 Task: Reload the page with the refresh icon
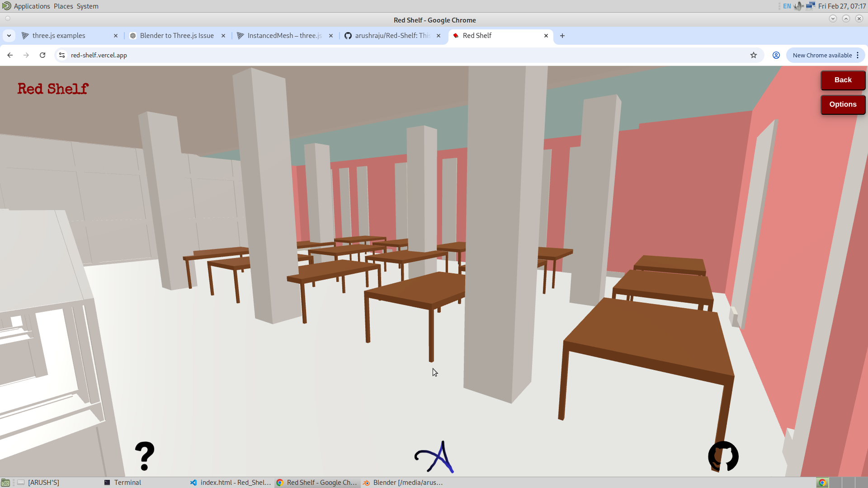pos(42,55)
